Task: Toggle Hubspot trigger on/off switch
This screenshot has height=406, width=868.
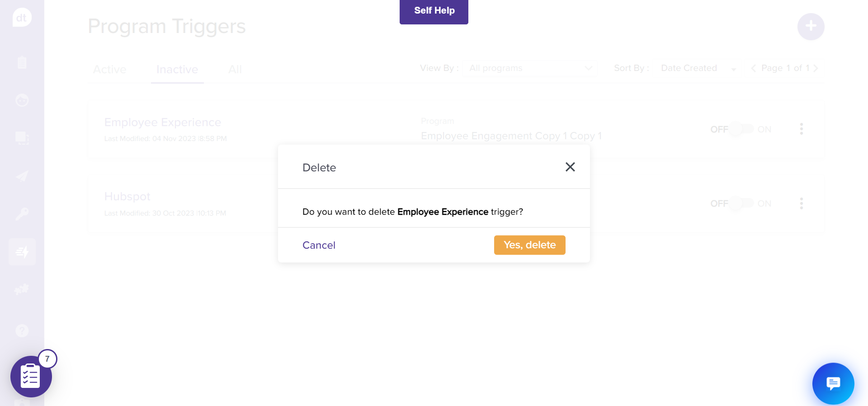Action: 742,203
